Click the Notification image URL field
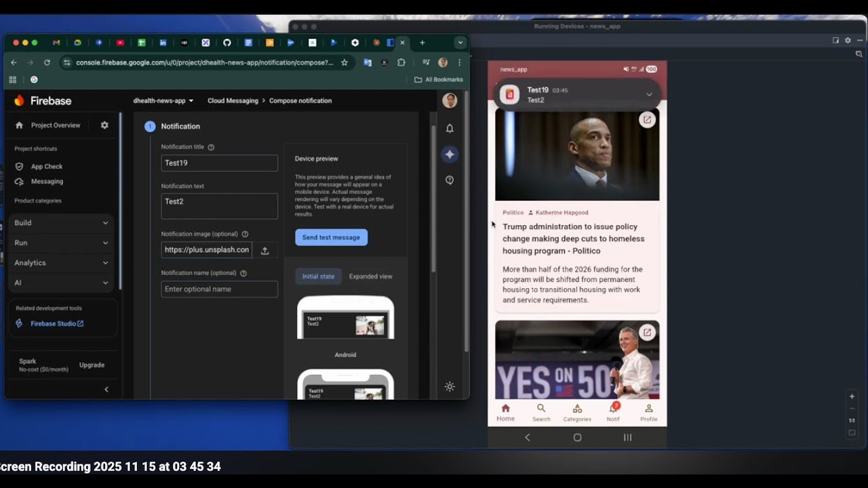 [x=207, y=249]
